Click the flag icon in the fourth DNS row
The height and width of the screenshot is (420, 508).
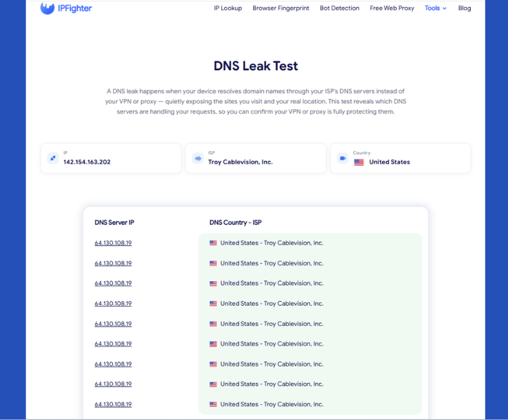click(213, 304)
